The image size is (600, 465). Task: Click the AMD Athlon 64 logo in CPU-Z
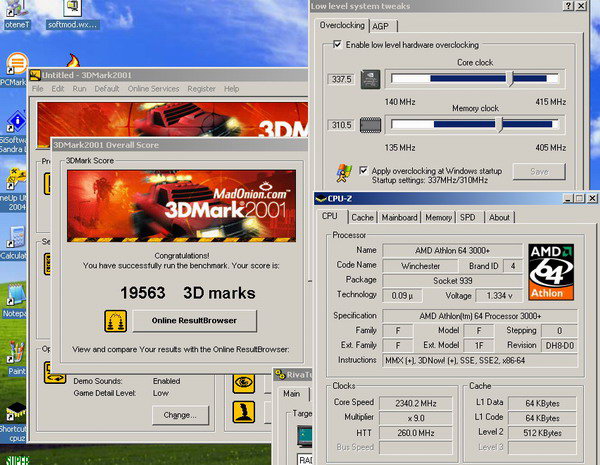point(551,272)
